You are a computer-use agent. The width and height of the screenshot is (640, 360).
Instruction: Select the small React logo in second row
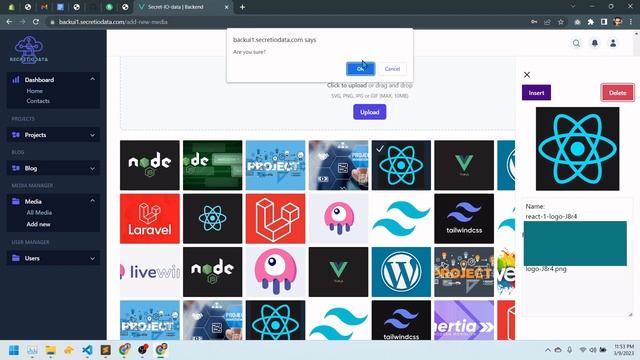(x=213, y=219)
